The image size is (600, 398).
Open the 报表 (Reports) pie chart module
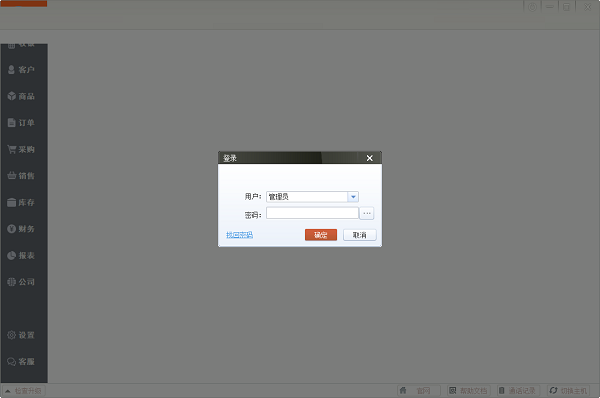coord(21,255)
